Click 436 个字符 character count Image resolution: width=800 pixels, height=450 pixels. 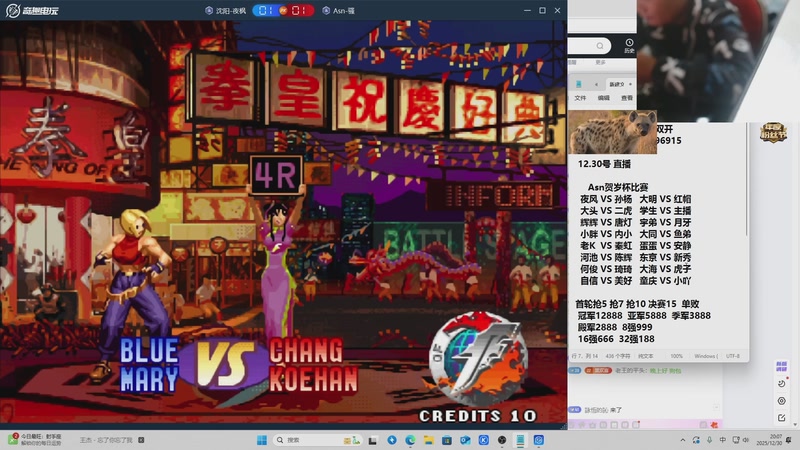(x=618, y=356)
